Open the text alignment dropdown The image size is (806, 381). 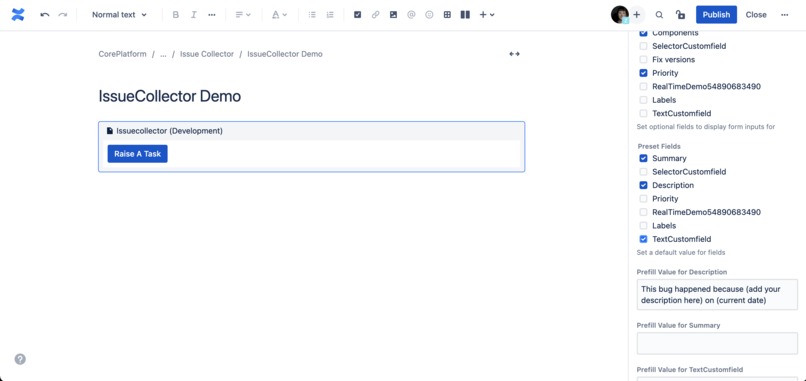243,15
